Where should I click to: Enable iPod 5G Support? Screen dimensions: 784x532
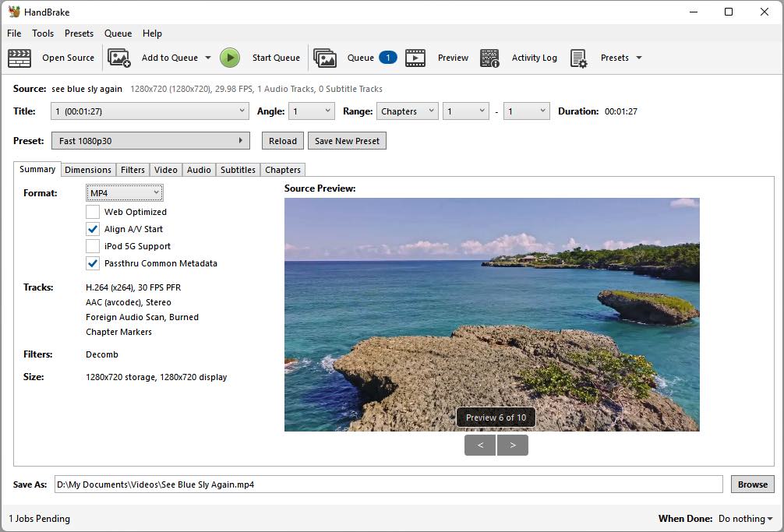(x=92, y=245)
